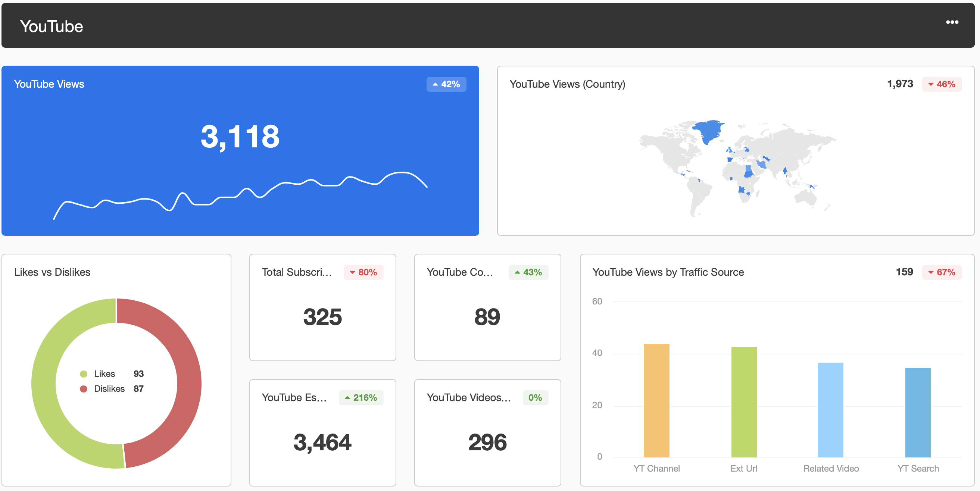Click the YT Search axis label
The height and width of the screenshot is (491, 980).
pyautogui.click(x=918, y=469)
